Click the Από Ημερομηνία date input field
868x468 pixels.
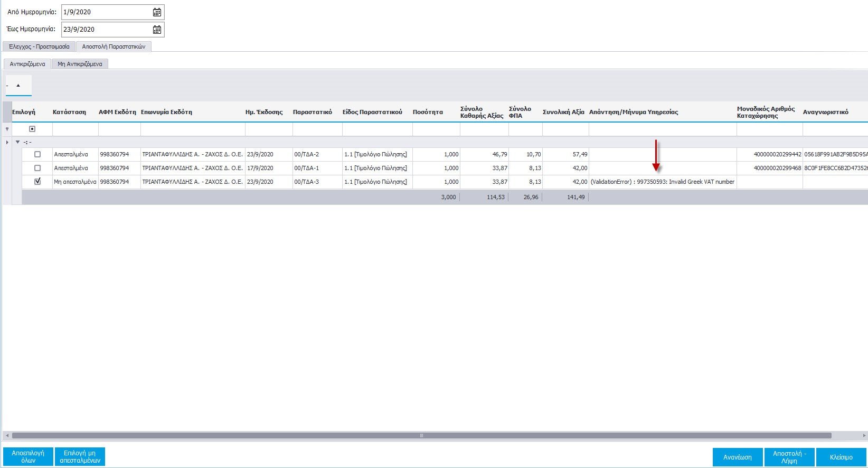(x=106, y=12)
